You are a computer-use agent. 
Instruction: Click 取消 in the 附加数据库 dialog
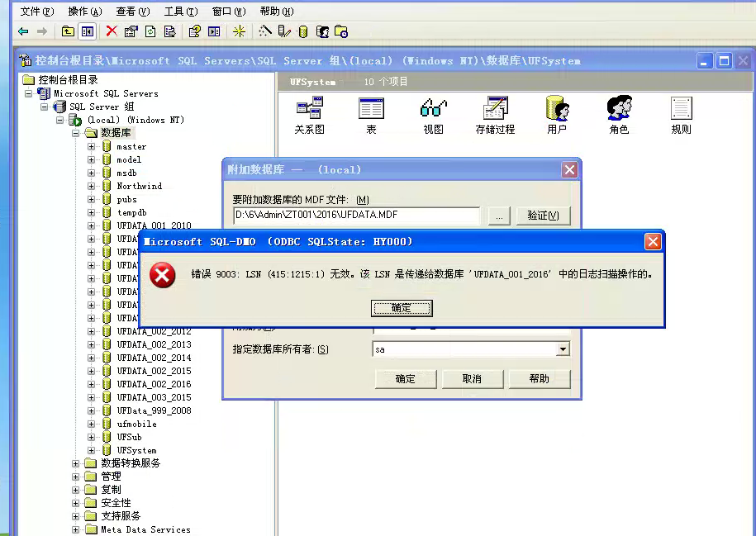(473, 379)
